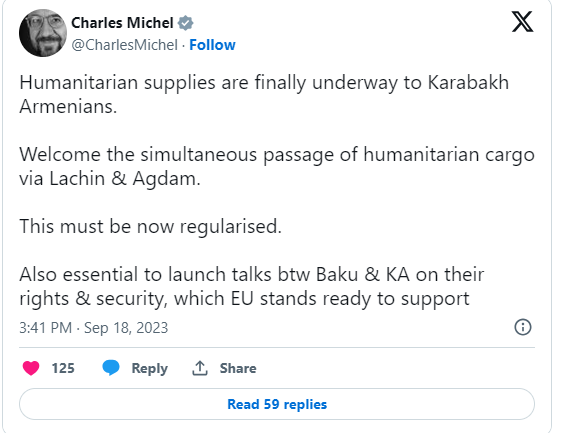This screenshot has width=567, height=433.
Task: Click the 125 likes count
Action: pyautogui.click(x=63, y=368)
